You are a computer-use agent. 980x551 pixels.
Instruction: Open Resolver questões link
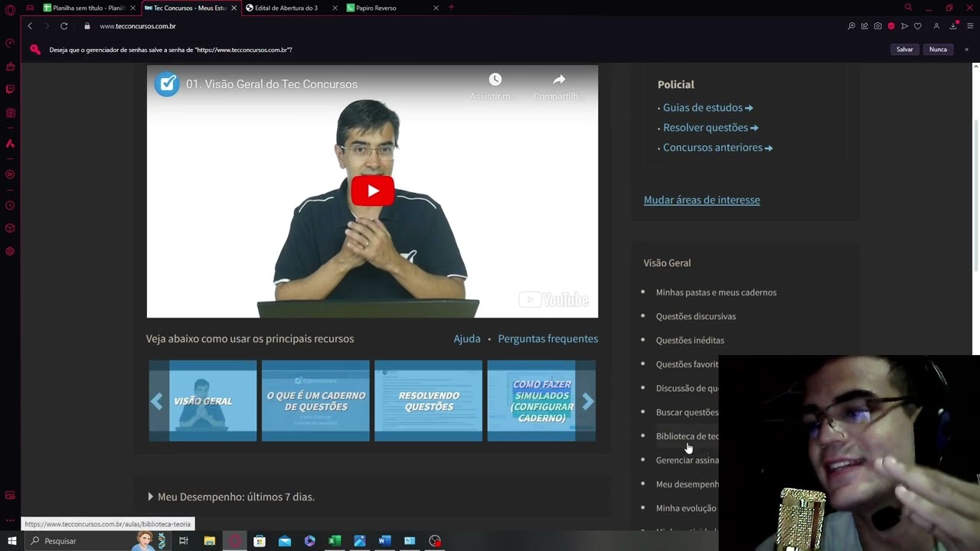pos(710,128)
